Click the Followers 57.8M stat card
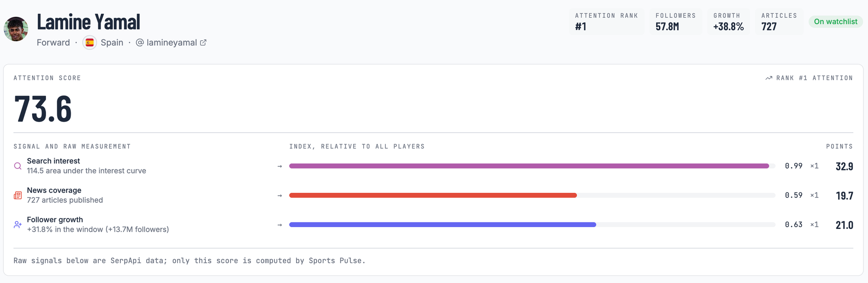Viewport: 868px width, 283px height. (676, 22)
